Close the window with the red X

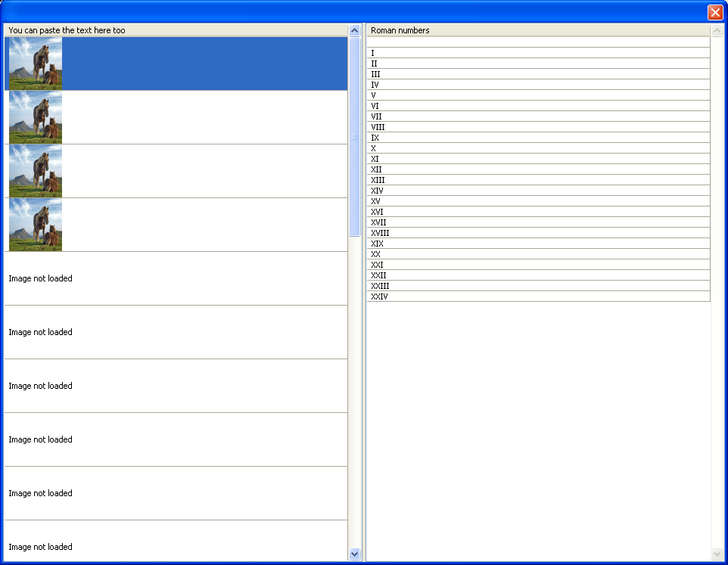pyautogui.click(x=714, y=12)
